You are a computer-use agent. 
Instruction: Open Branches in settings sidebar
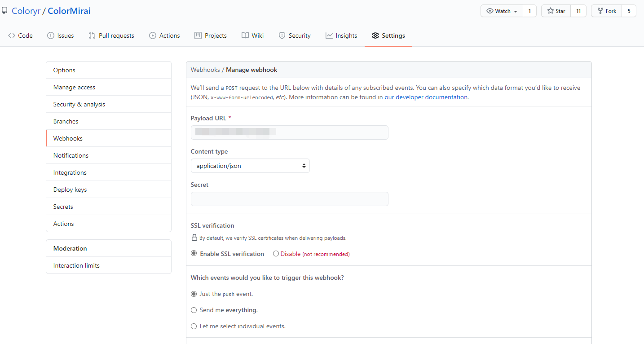109,121
